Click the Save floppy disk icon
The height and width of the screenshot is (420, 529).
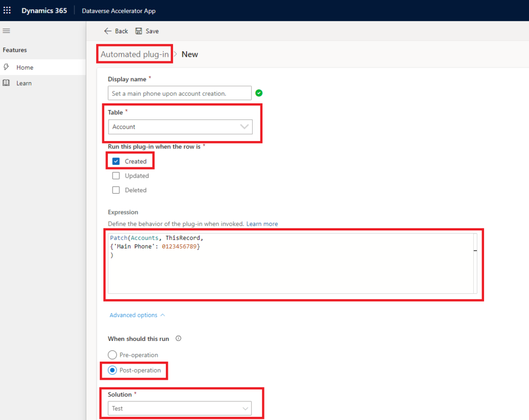(138, 31)
